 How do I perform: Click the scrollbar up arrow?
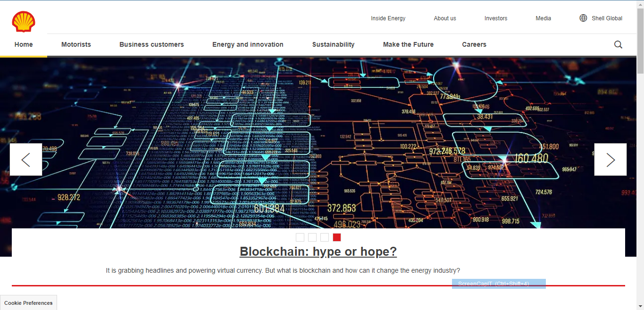[x=640, y=4]
